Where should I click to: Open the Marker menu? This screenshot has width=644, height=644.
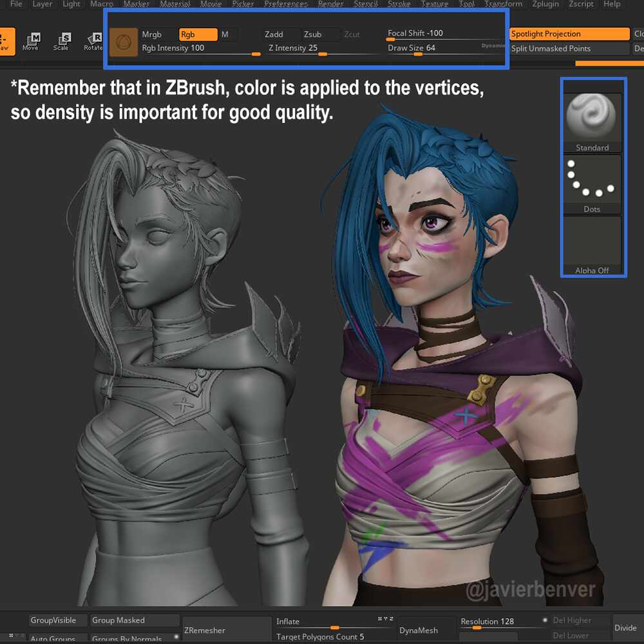click(137, 4)
